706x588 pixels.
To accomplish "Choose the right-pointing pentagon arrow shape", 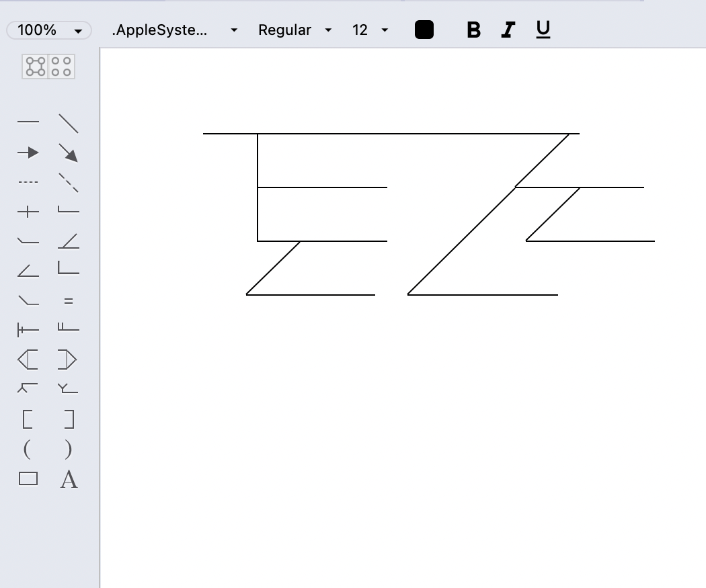I will [67, 360].
